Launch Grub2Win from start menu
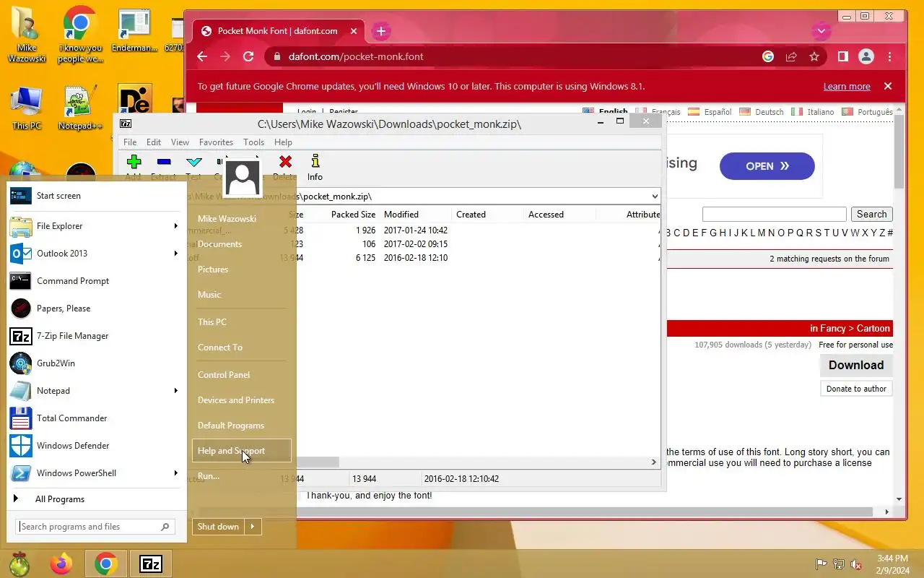924x578 pixels. click(x=96, y=363)
